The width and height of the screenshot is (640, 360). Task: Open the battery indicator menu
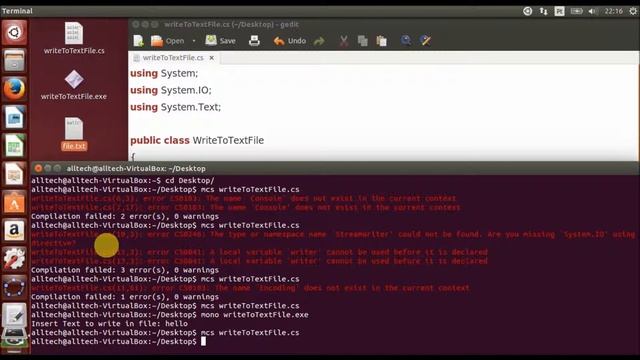coord(576,11)
